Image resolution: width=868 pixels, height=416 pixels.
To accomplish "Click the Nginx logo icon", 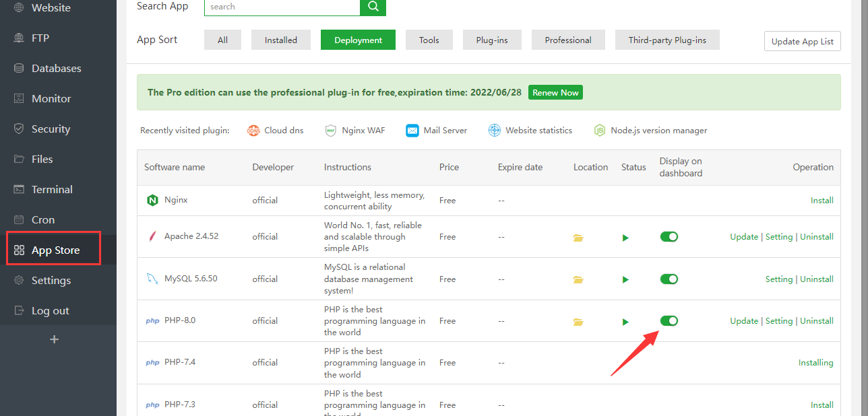I will click(x=152, y=200).
